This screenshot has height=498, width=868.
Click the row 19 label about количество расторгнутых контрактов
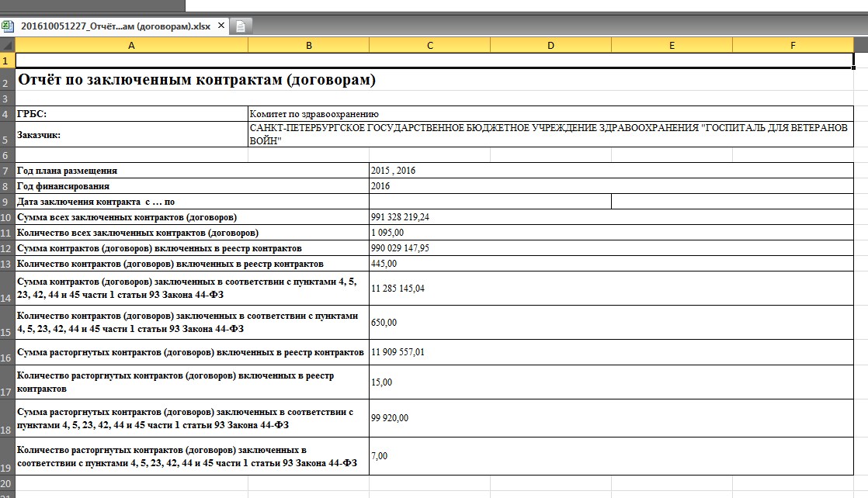point(192,456)
